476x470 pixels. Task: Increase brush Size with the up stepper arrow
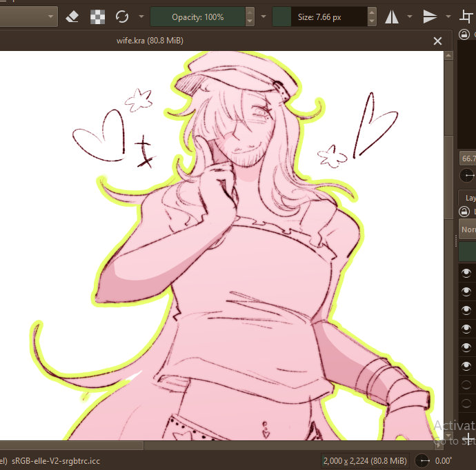click(x=372, y=12)
